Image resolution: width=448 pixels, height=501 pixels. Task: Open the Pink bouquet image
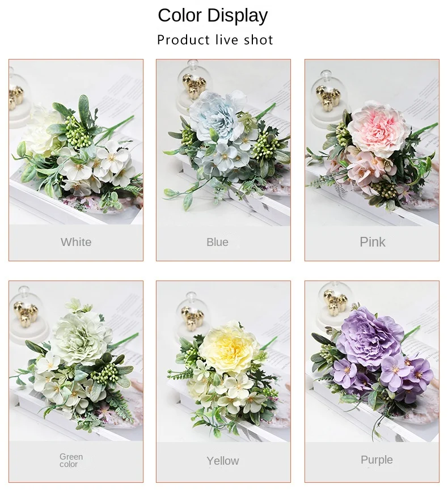pos(372,142)
